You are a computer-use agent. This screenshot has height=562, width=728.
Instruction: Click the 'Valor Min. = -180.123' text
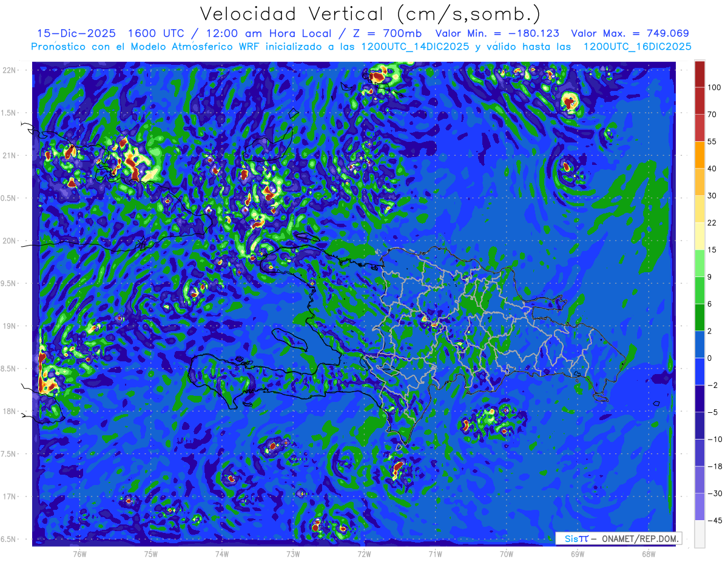coord(498,33)
